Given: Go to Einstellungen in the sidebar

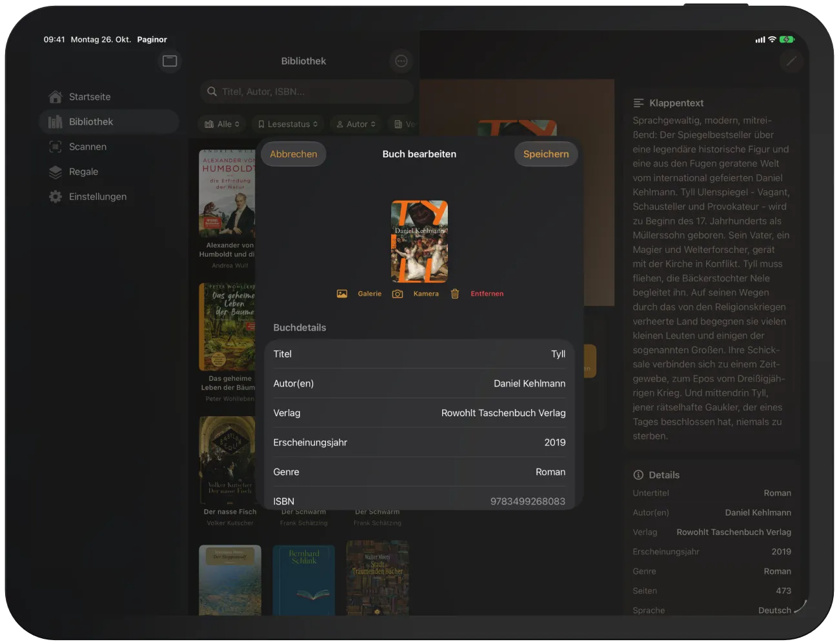Looking at the screenshot, I should pyautogui.click(x=108, y=197).
